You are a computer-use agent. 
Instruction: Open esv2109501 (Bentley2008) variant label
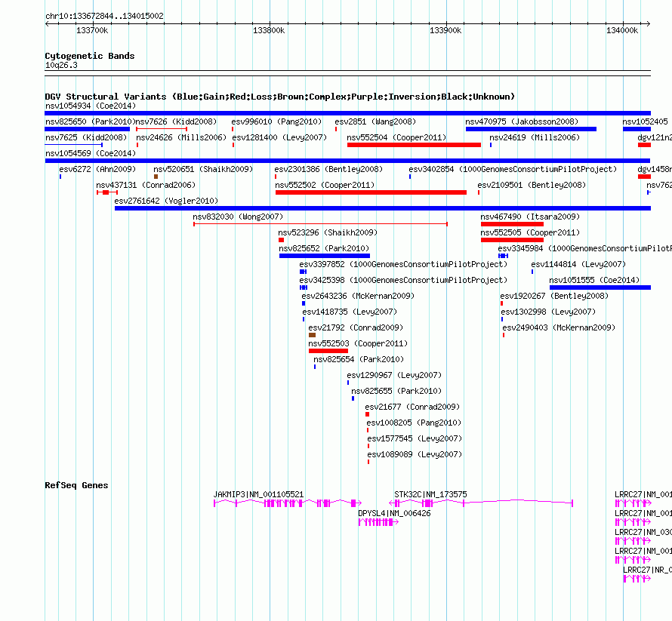click(532, 185)
